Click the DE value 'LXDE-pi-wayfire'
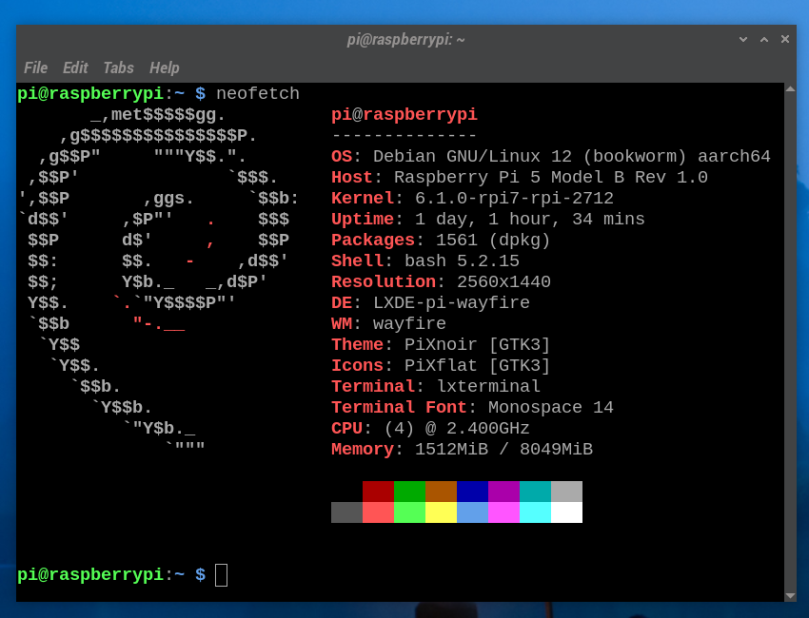809x618 pixels. 451,303
